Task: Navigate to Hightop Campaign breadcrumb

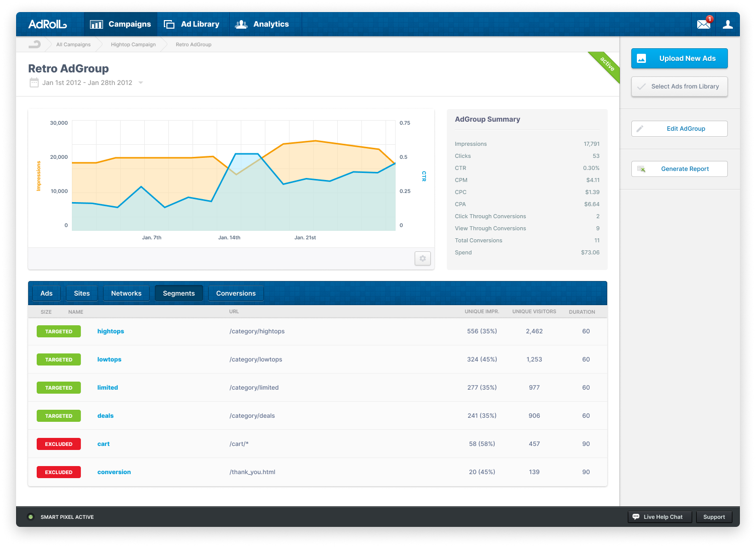Action: 133,44
